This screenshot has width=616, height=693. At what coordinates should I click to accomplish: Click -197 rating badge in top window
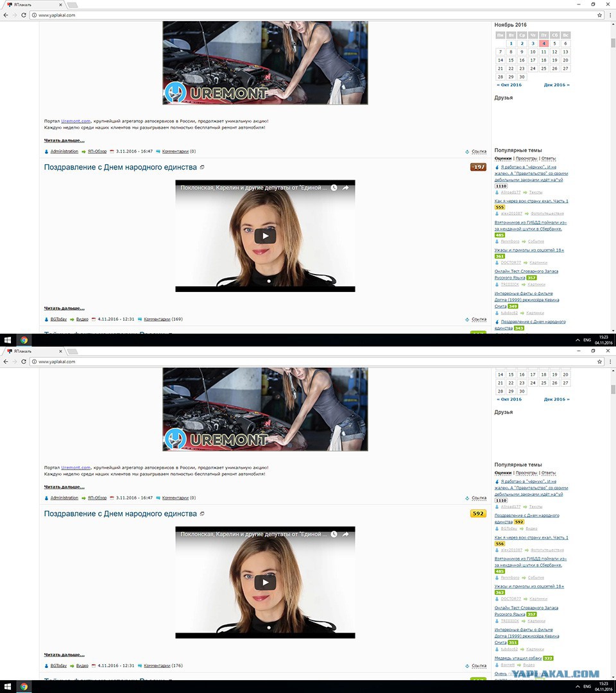click(478, 167)
